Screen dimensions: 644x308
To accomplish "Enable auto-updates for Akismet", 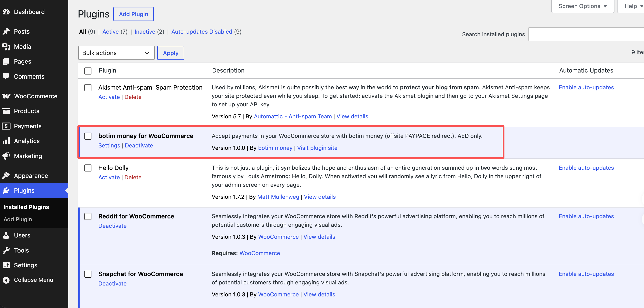I will click(586, 87).
